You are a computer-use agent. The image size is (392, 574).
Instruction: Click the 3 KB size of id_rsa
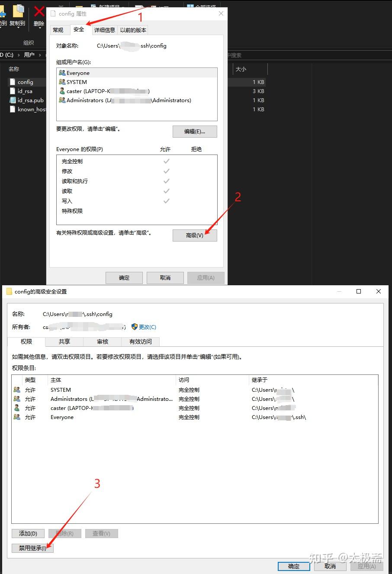(x=258, y=91)
